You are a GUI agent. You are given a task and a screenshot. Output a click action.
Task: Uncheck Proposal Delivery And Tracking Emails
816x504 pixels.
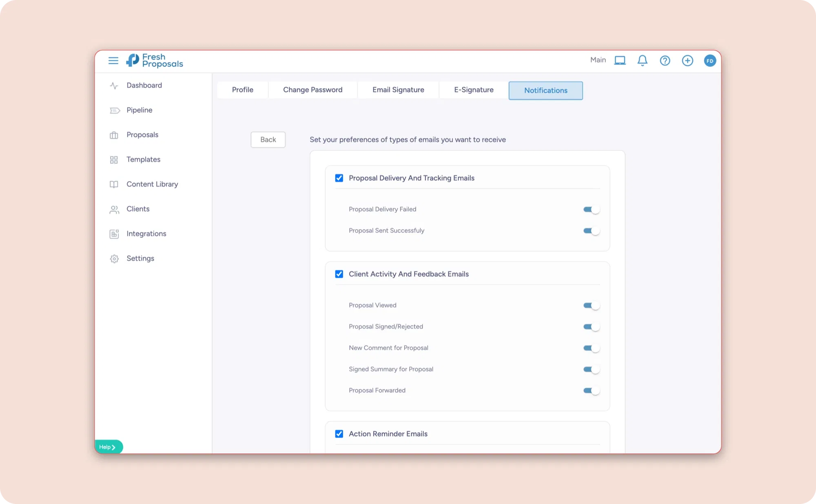339,178
